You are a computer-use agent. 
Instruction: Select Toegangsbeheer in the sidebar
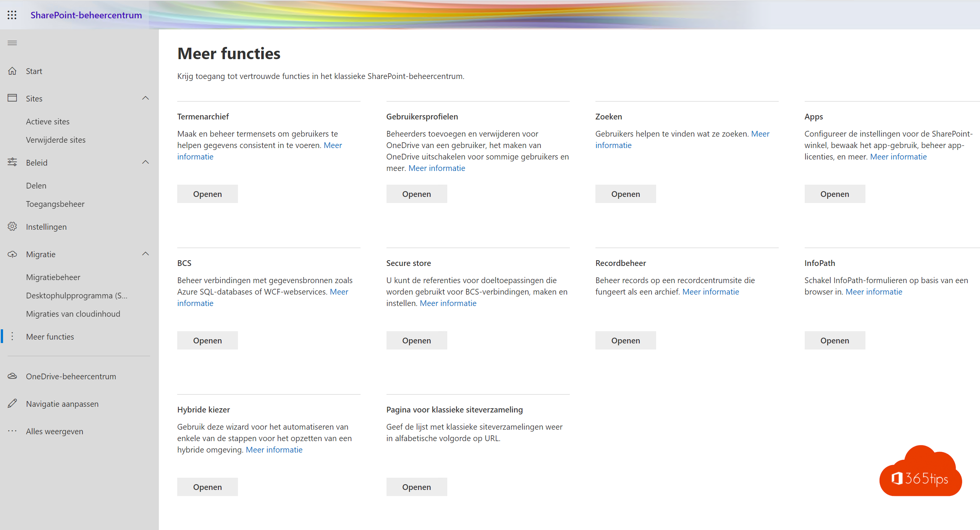(x=55, y=204)
